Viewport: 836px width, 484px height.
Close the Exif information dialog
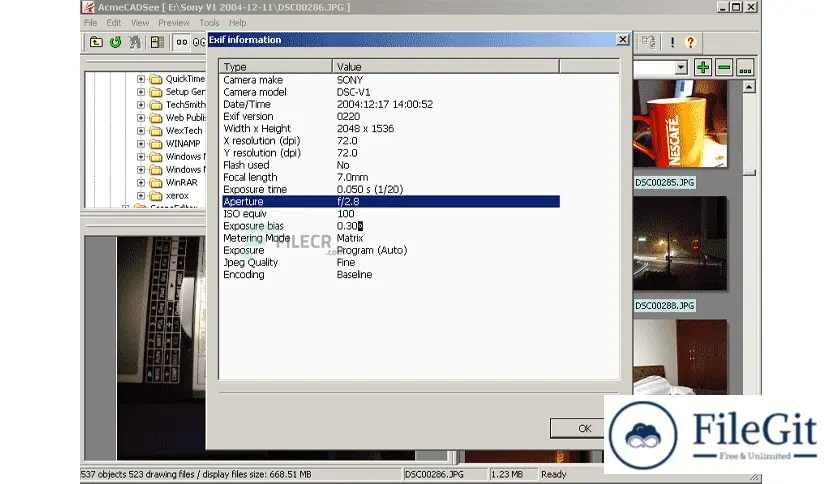[x=623, y=39]
